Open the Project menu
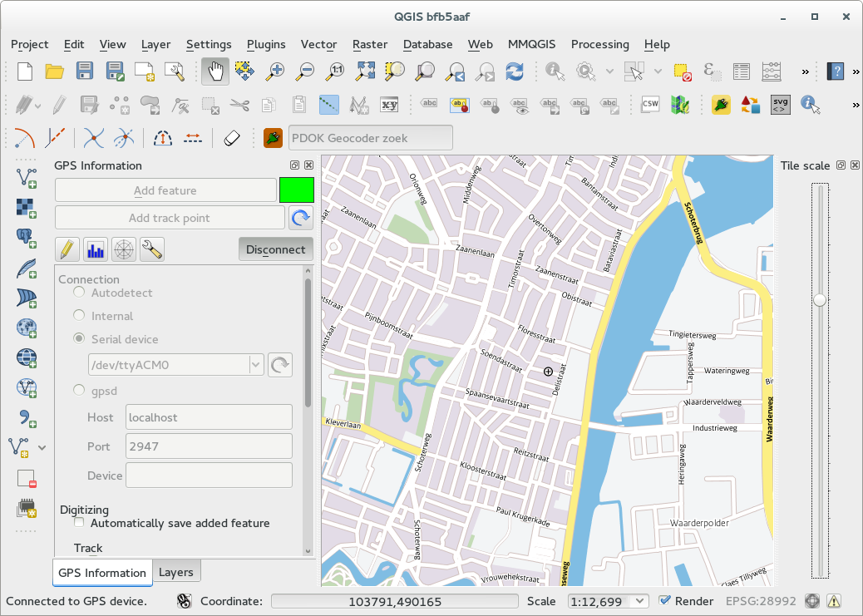Image resolution: width=863 pixels, height=616 pixels. [x=30, y=45]
